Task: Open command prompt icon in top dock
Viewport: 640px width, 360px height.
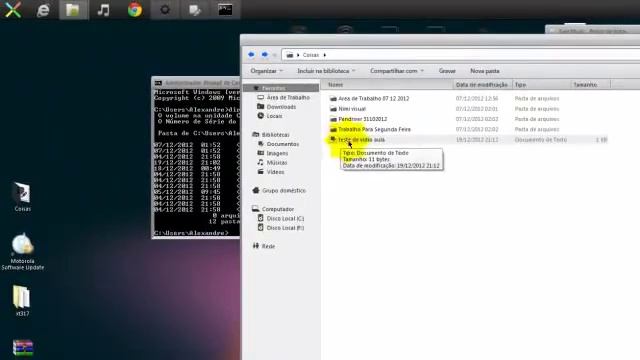Action: point(225,10)
